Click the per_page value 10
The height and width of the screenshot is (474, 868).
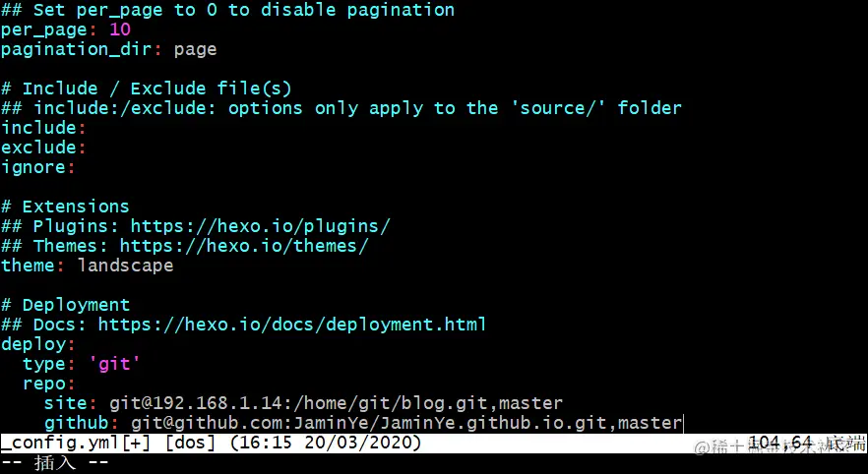tap(120, 30)
